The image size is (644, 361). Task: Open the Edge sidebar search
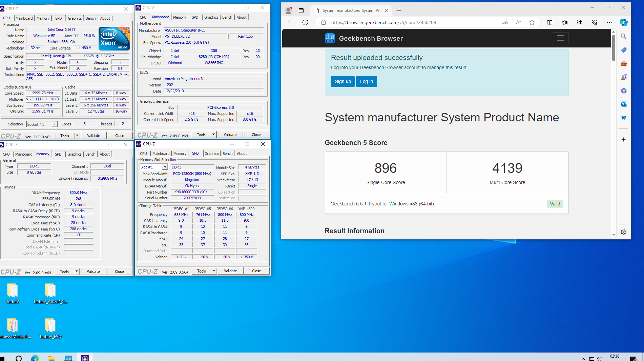624,36
